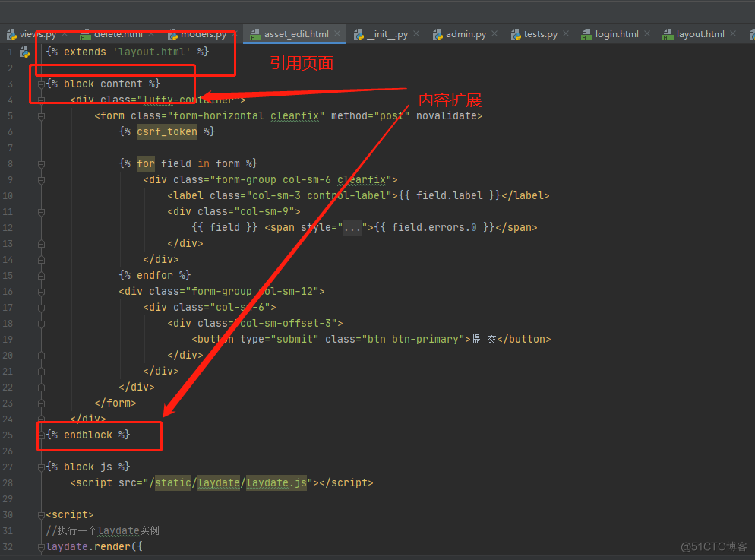The width and height of the screenshot is (755, 560).
Task: Click 'field.errors.0' expression on line 12
Action: pos(434,227)
